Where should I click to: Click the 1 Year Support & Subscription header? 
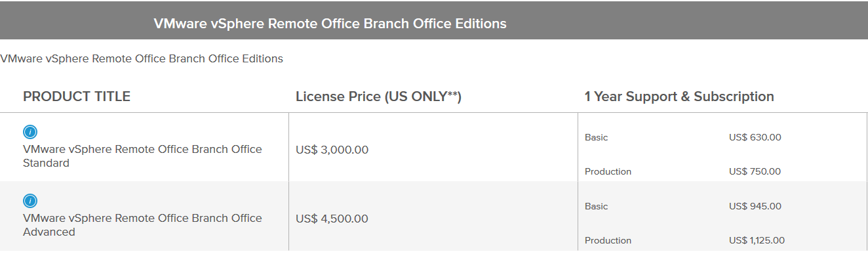pos(679,96)
